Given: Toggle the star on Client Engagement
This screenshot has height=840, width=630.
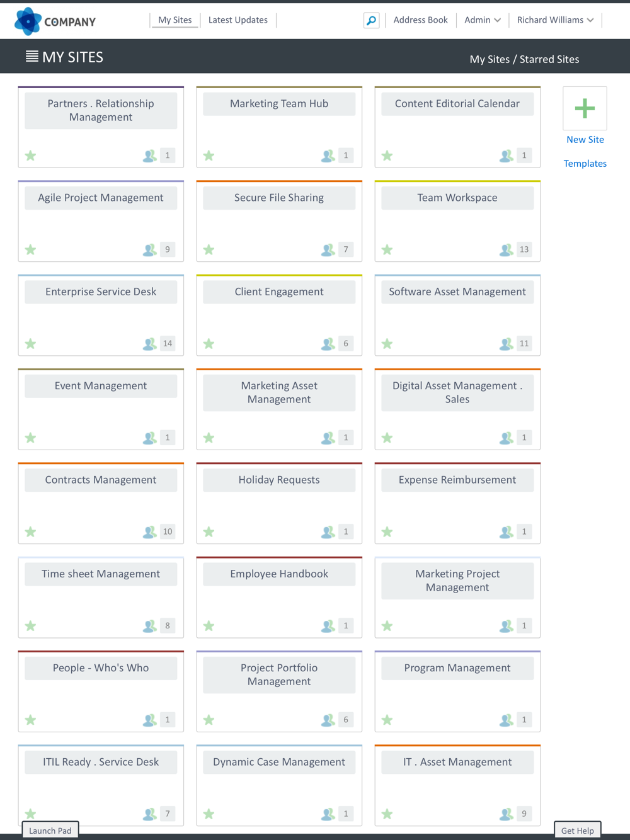Looking at the screenshot, I should coord(209,344).
